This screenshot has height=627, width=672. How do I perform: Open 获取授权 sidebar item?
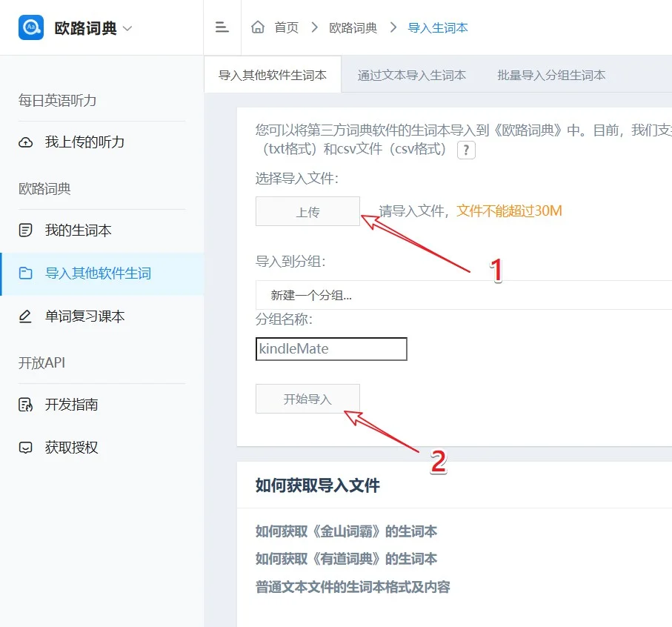pos(72,448)
